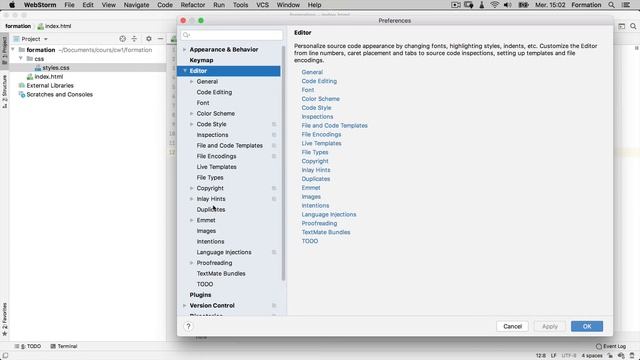This screenshot has width=640, height=360.
Task: Click the index.html breadcrumb tab
Action: point(54,26)
